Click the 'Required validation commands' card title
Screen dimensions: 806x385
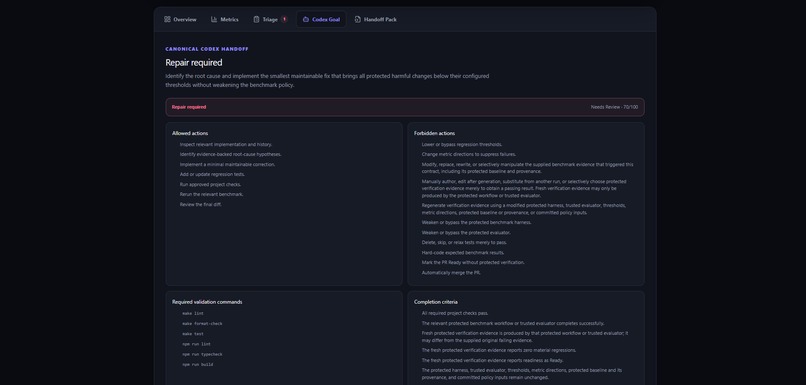207,302
